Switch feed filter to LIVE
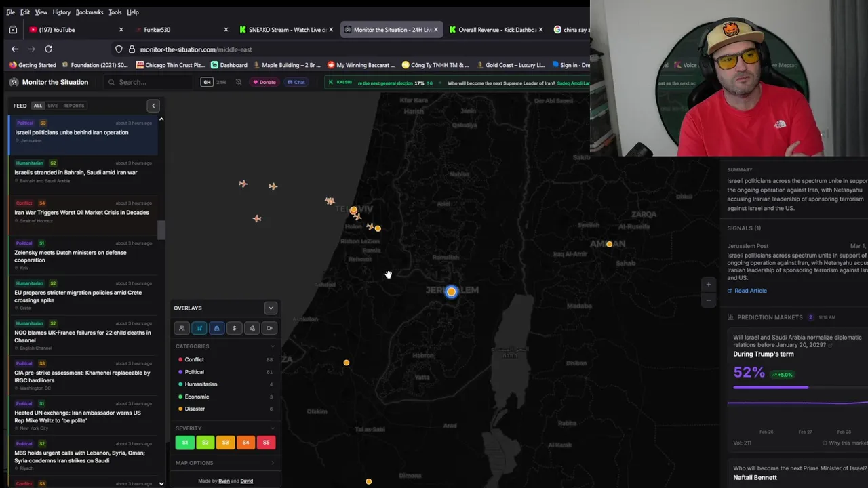The height and width of the screenshot is (488, 868). [x=52, y=106]
